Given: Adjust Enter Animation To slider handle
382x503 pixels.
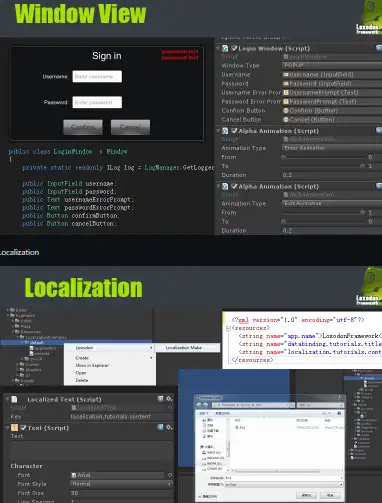Looking at the screenshot, I should [362, 166].
